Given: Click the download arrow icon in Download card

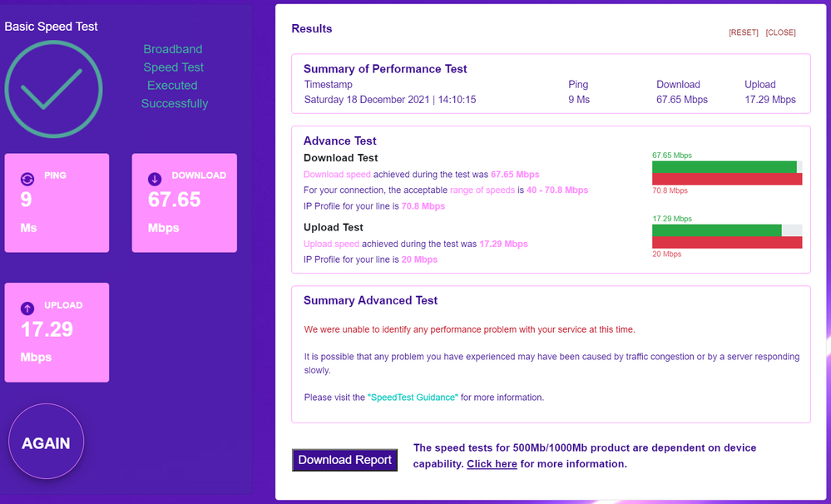Looking at the screenshot, I should (155, 179).
